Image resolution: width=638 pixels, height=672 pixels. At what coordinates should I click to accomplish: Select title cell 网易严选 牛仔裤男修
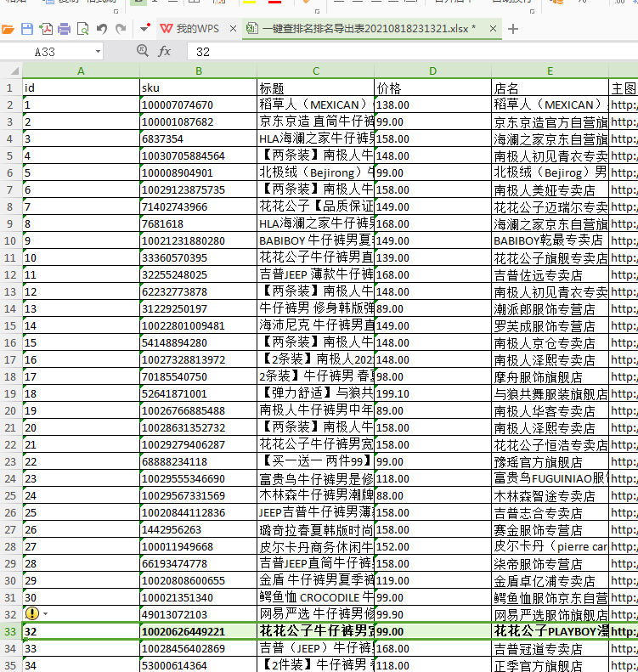tap(316, 614)
